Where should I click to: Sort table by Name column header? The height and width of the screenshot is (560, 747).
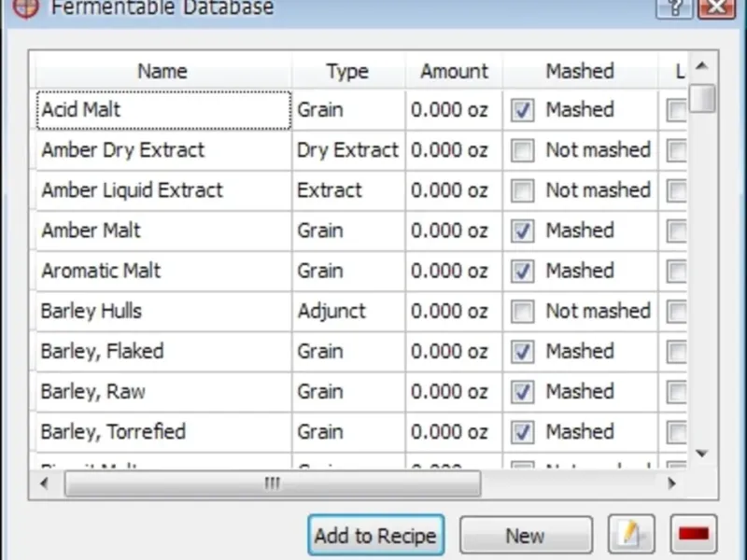click(162, 71)
